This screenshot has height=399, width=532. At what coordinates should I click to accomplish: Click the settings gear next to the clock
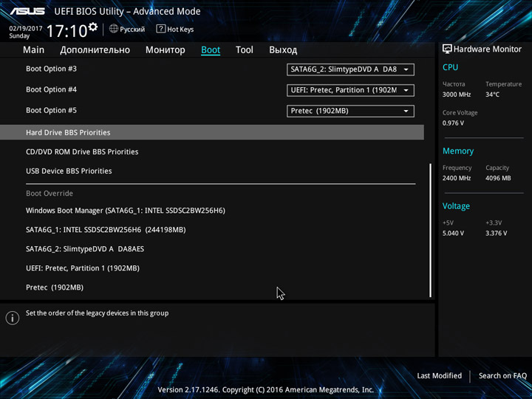pyautogui.click(x=92, y=27)
